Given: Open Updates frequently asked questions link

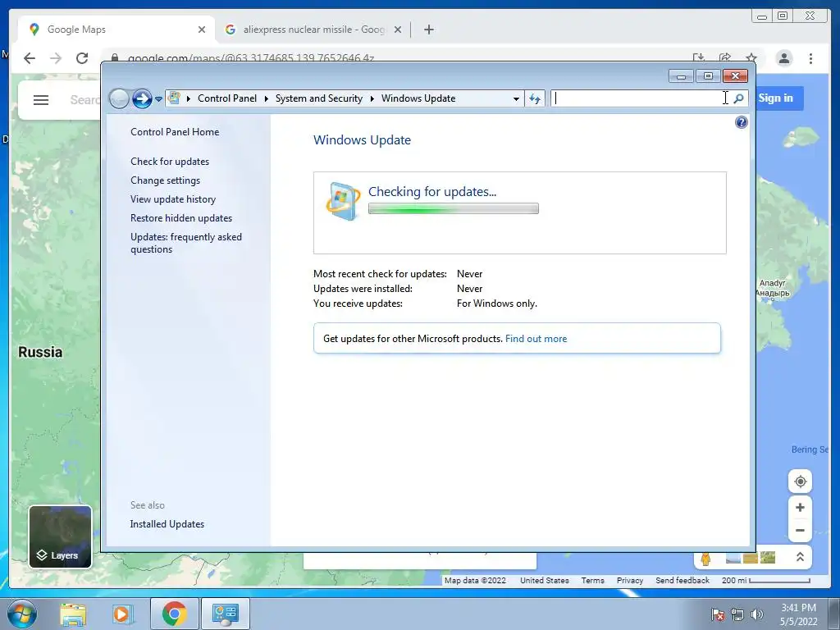Looking at the screenshot, I should (x=186, y=243).
